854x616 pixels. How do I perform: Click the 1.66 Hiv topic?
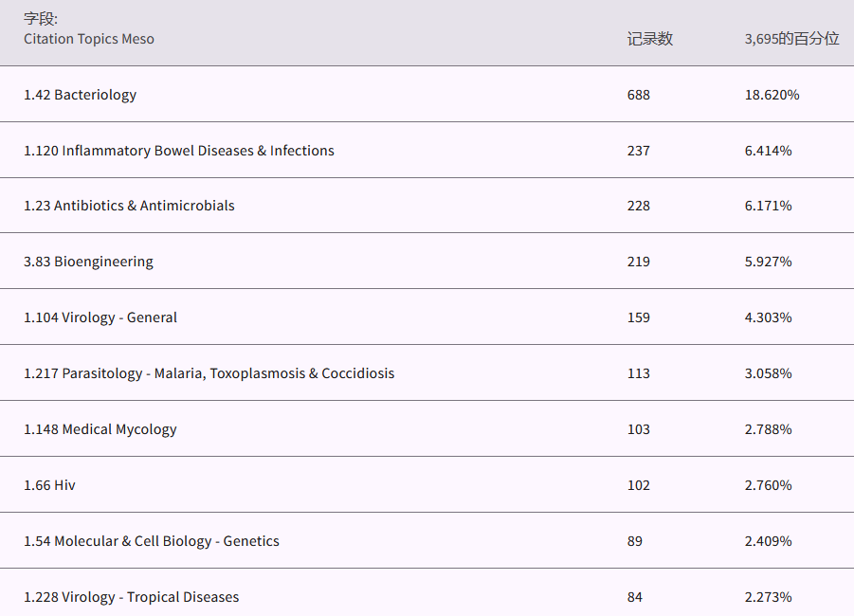[x=49, y=485]
